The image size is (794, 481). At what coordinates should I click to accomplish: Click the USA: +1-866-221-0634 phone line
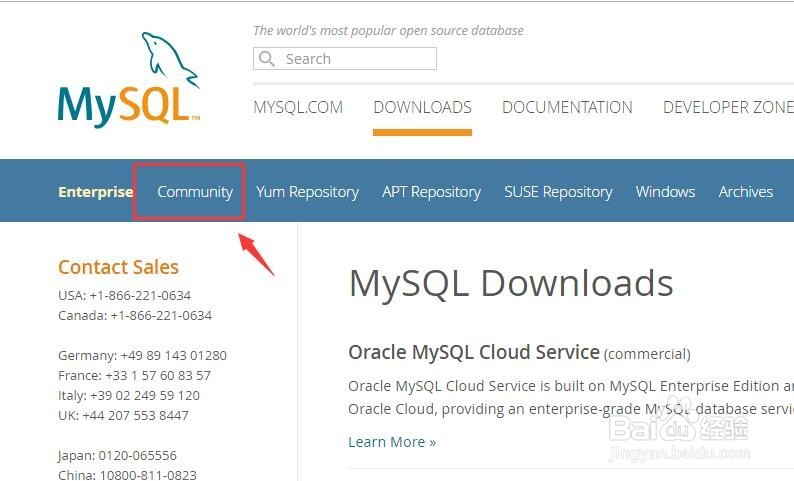(x=125, y=295)
